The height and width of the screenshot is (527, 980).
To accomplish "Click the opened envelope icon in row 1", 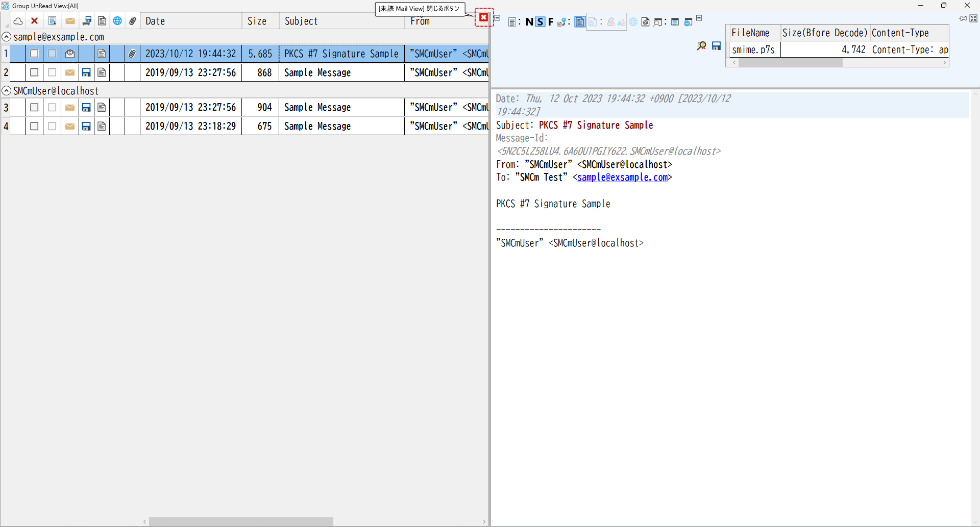I will pos(70,54).
